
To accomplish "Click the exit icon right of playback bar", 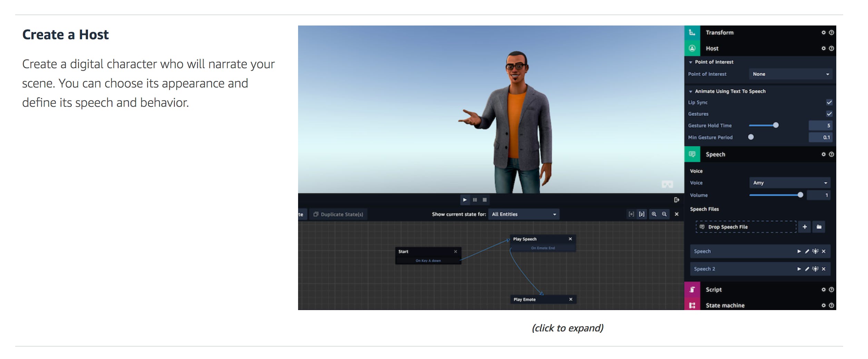I will point(677,200).
